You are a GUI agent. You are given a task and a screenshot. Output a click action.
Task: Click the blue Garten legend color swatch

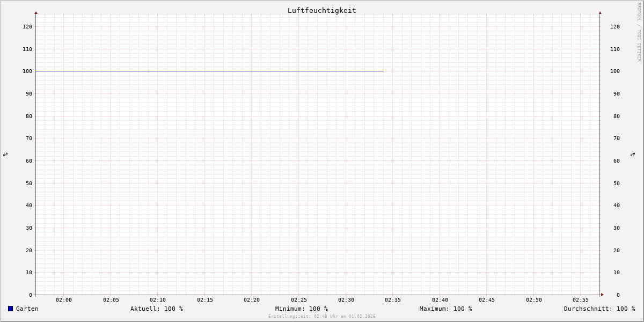point(10,309)
